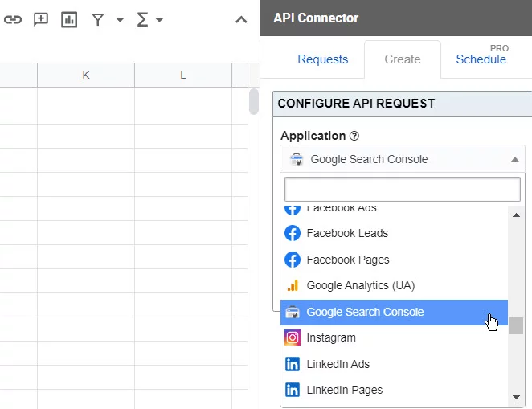Click the Google Analytics bar chart icon
The height and width of the screenshot is (409, 532).
(x=293, y=285)
